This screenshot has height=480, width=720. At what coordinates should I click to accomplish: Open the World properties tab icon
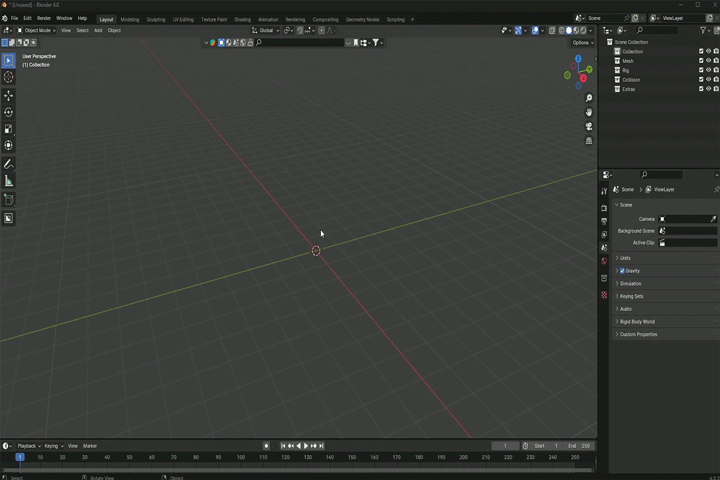604,261
